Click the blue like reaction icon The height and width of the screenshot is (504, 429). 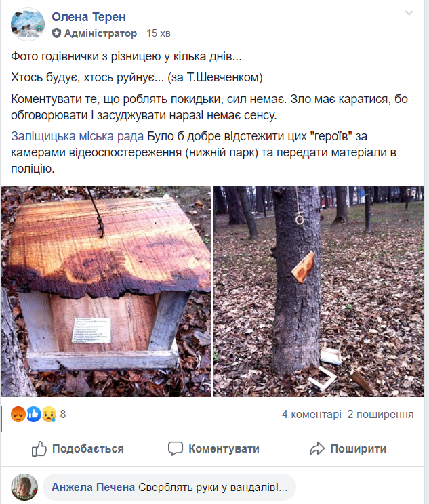pos(34,414)
